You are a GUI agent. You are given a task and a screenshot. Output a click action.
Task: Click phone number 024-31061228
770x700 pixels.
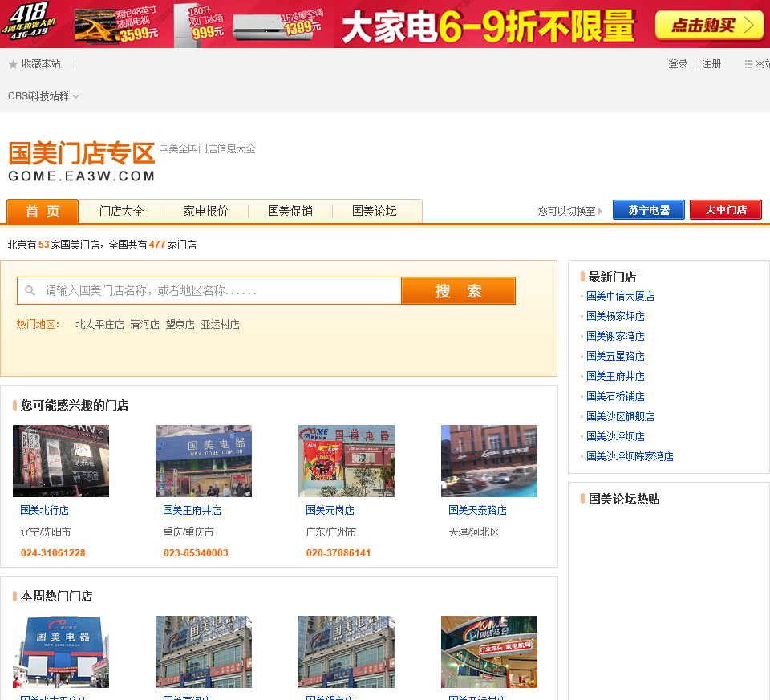click(x=53, y=553)
